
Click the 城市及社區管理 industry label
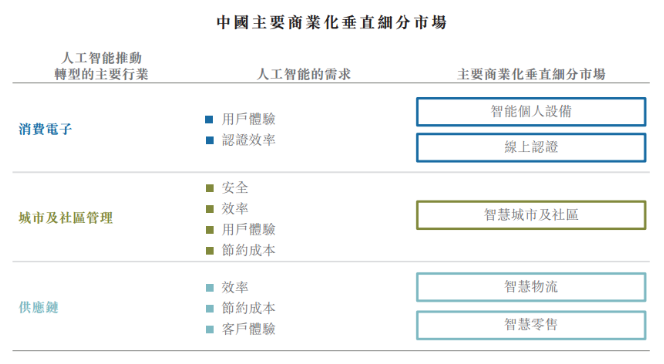(66, 218)
